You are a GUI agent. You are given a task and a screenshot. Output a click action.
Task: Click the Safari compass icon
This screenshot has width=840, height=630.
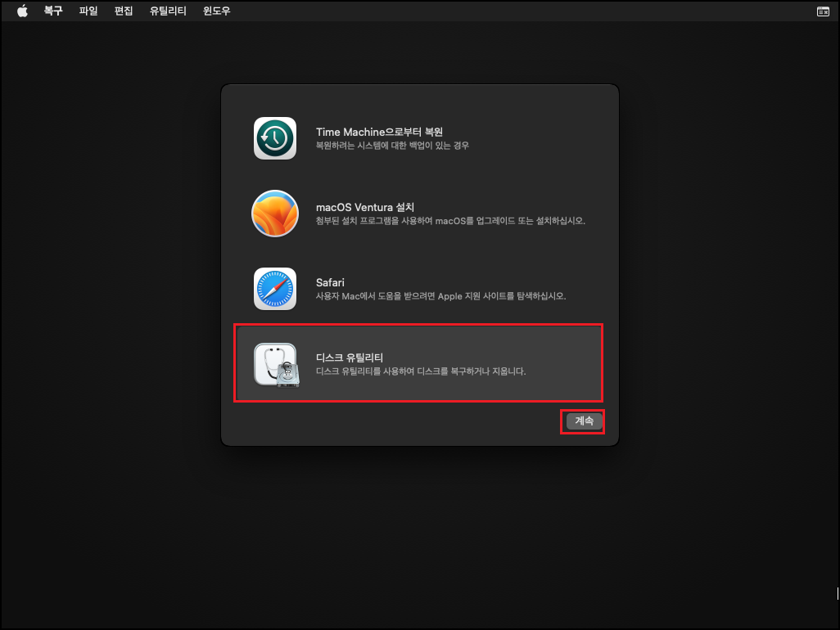pyautogui.click(x=275, y=289)
